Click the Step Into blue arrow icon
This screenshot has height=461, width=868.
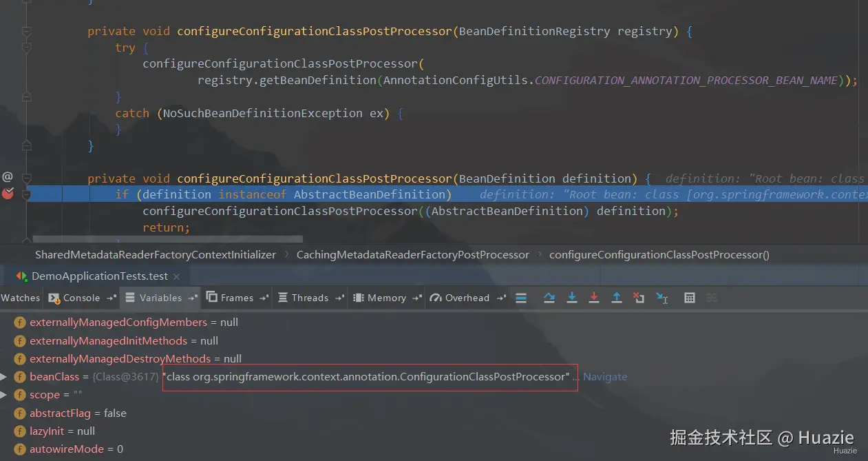(571, 298)
